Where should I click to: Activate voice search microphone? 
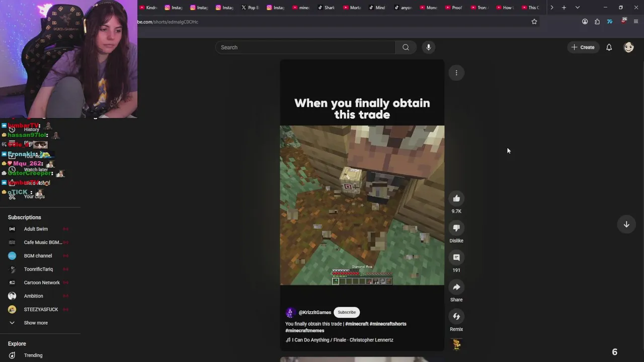pos(429,47)
